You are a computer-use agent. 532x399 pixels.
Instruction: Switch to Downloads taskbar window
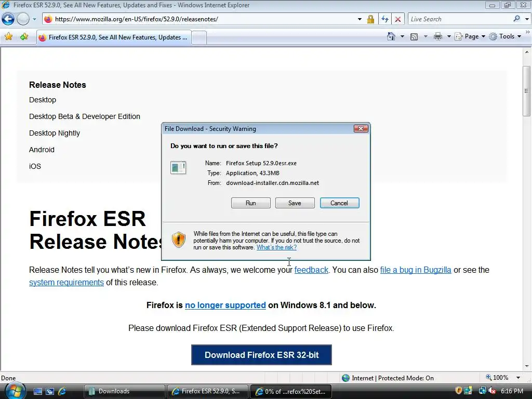[x=124, y=391]
